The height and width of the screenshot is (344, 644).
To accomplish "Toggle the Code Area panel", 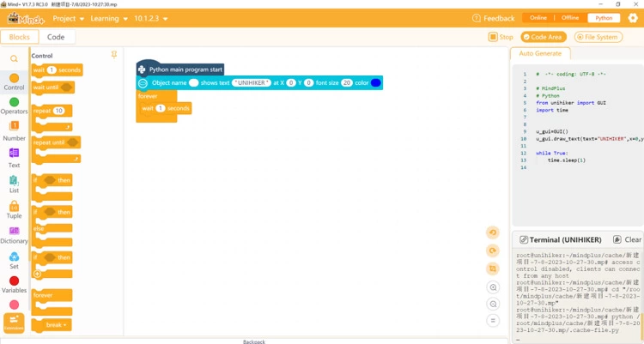I will click(x=543, y=37).
